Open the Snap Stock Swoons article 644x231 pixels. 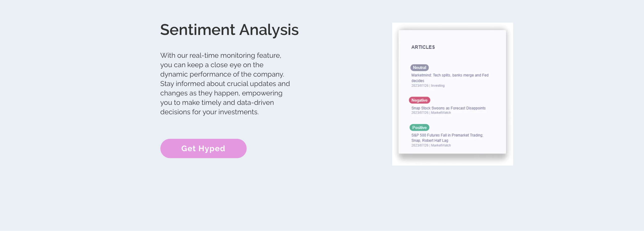tap(448, 108)
